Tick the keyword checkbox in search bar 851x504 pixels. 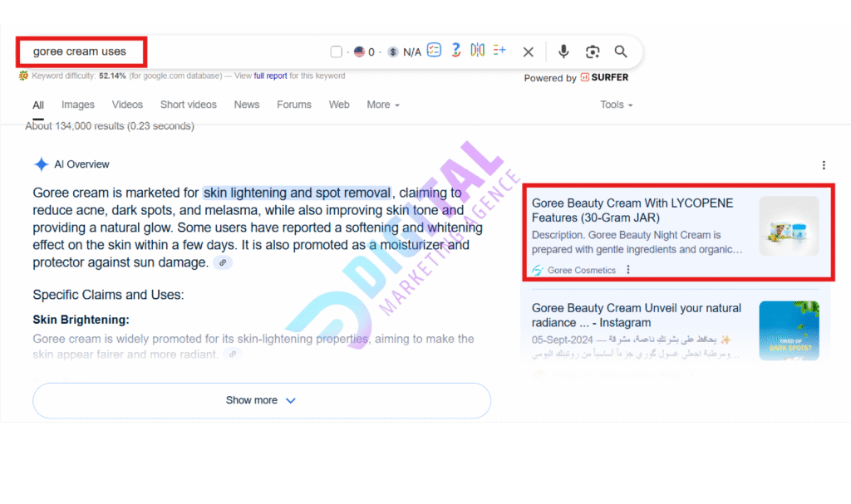pyautogui.click(x=336, y=51)
